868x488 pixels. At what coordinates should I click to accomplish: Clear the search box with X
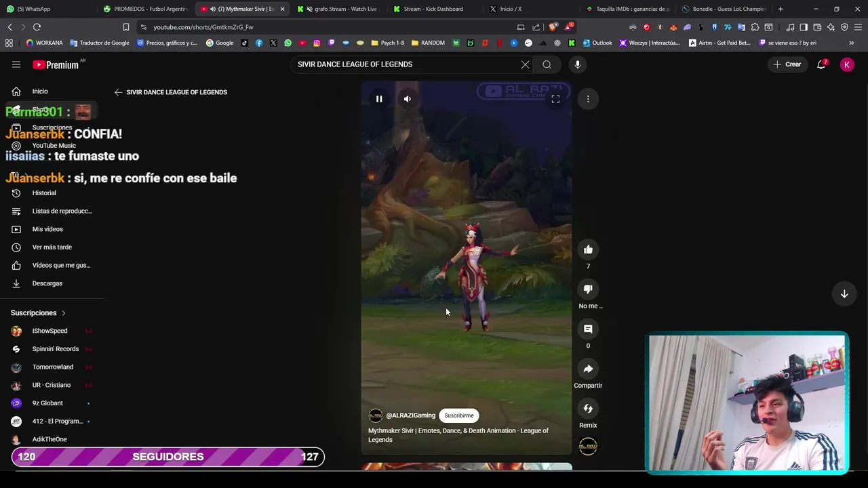525,64
